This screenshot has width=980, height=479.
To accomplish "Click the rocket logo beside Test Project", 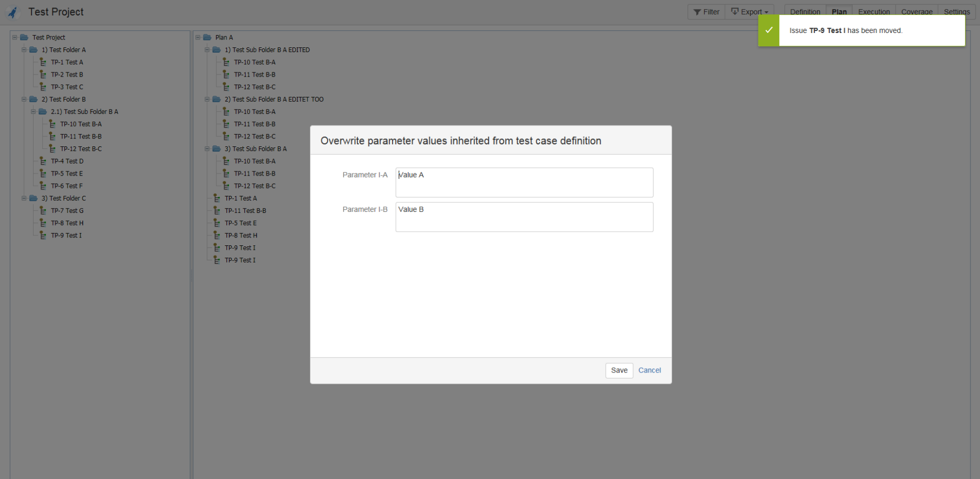I will pyautogui.click(x=13, y=12).
